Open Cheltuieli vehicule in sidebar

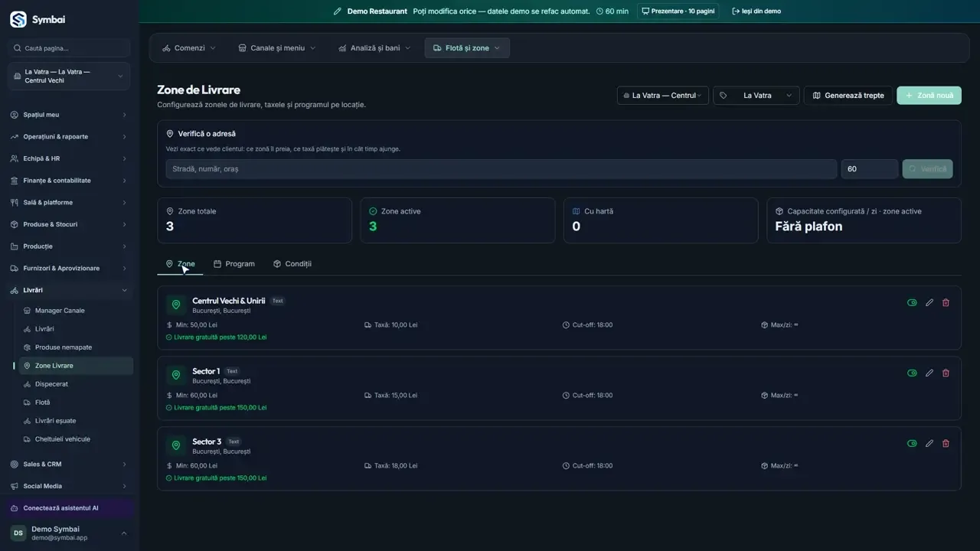(x=76, y=439)
